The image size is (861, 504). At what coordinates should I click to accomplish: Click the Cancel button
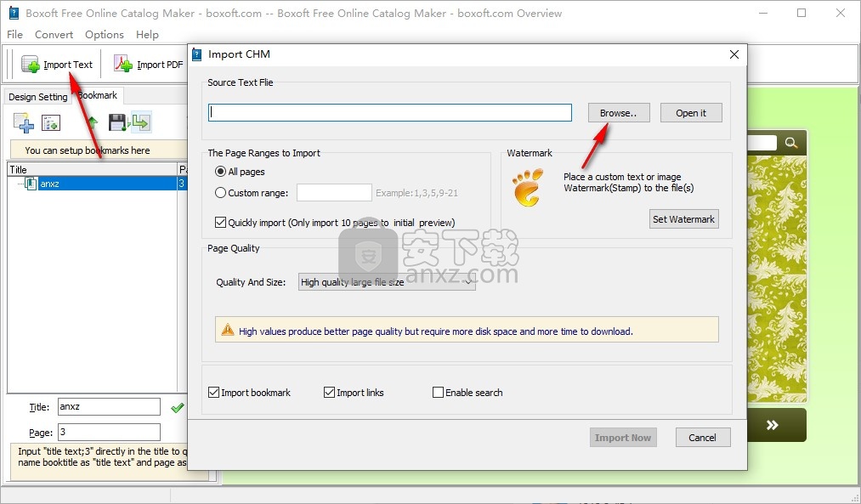click(x=703, y=438)
